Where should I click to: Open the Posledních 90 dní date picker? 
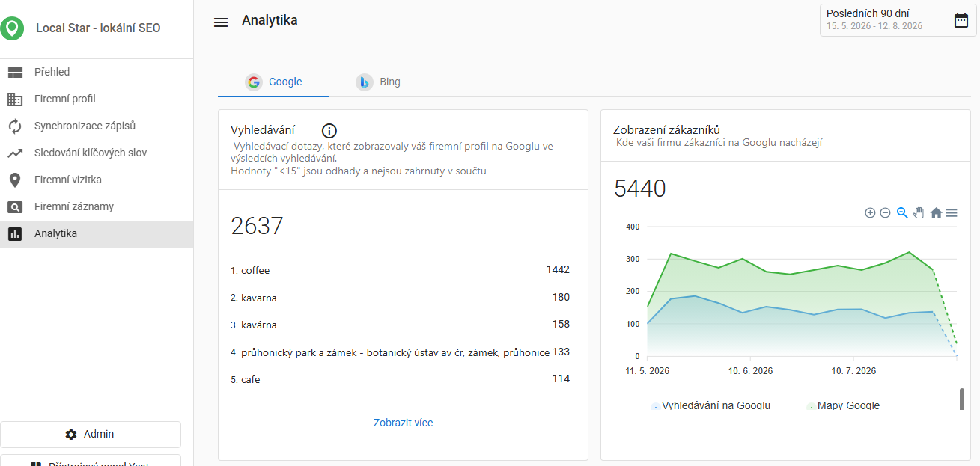(x=898, y=20)
